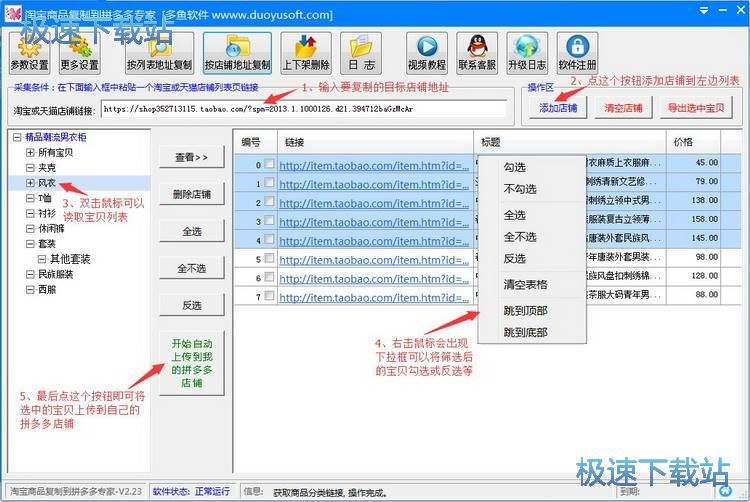Open 升级日志 globe icon
Image resolution: width=750 pixels, height=502 pixels.
[x=527, y=53]
